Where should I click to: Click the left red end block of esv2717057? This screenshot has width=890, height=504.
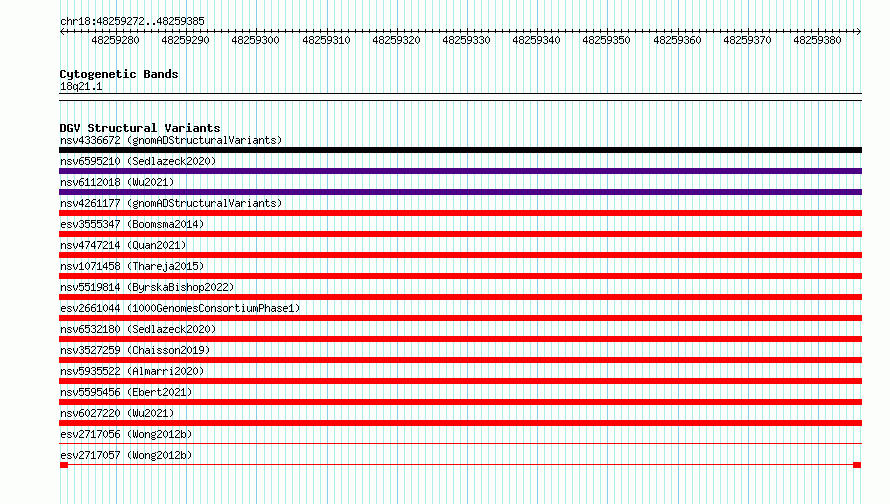coord(64,465)
